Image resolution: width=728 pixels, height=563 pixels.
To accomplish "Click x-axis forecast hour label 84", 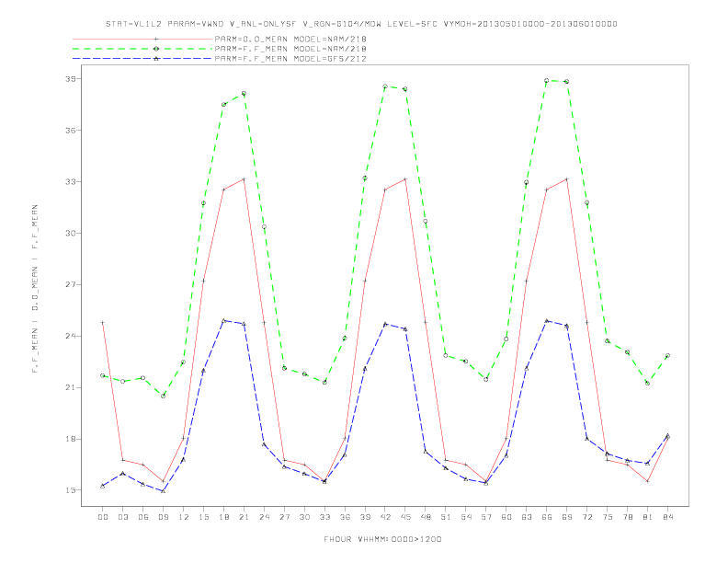I will click(x=668, y=517).
